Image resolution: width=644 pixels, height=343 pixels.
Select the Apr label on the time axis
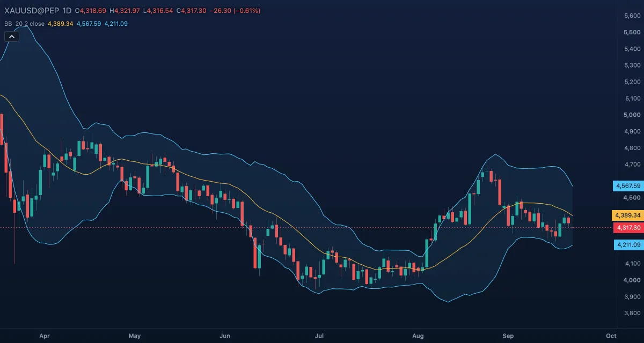coord(45,336)
